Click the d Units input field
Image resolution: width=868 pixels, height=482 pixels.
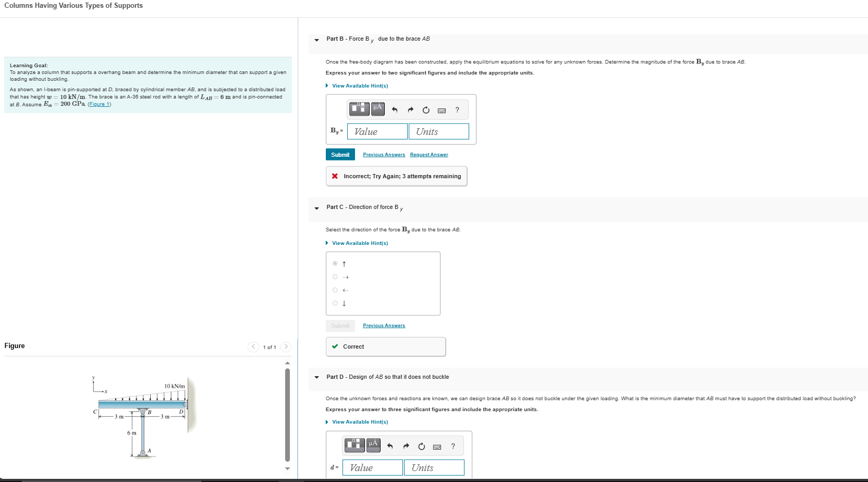click(x=434, y=467)
